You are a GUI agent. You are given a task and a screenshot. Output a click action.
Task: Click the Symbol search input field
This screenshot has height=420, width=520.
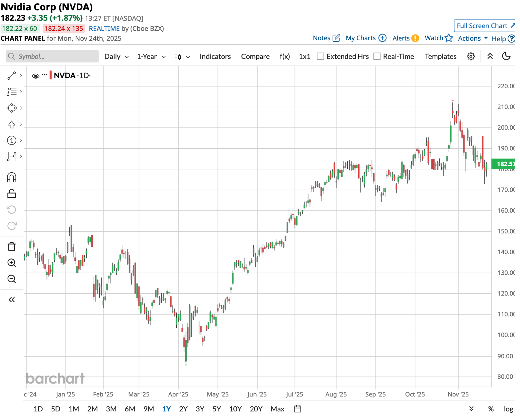(52, 56)
